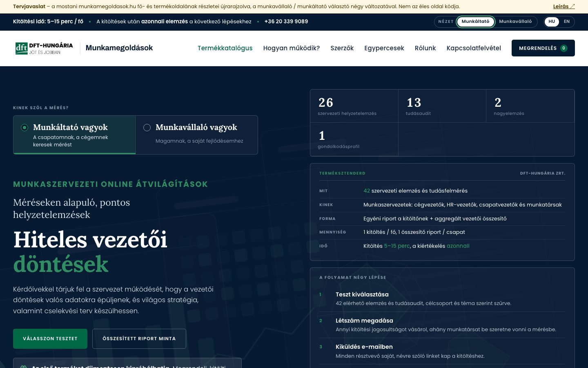Select the "Munkáltató vagyok" radio option
Screen dimensions: 588x368
(x=74, y=135)
